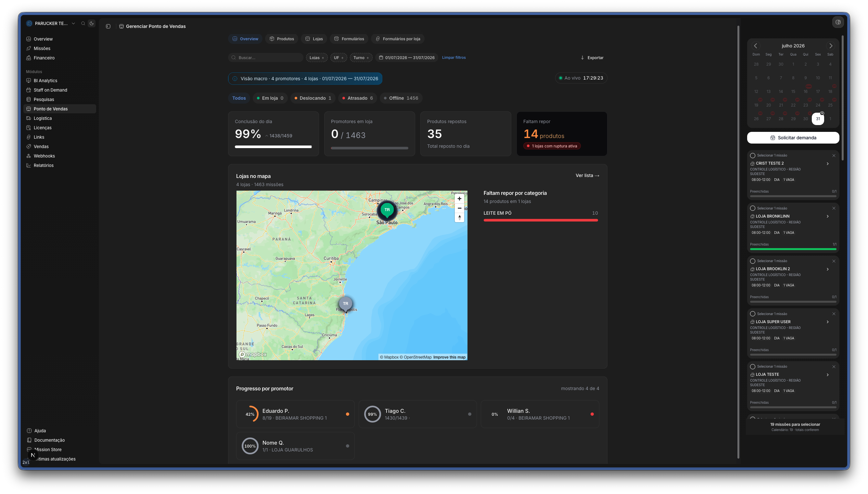The width and height of the screenshot is (868, 494).
Task: Open the BI Analytics module
Action: 60,81
